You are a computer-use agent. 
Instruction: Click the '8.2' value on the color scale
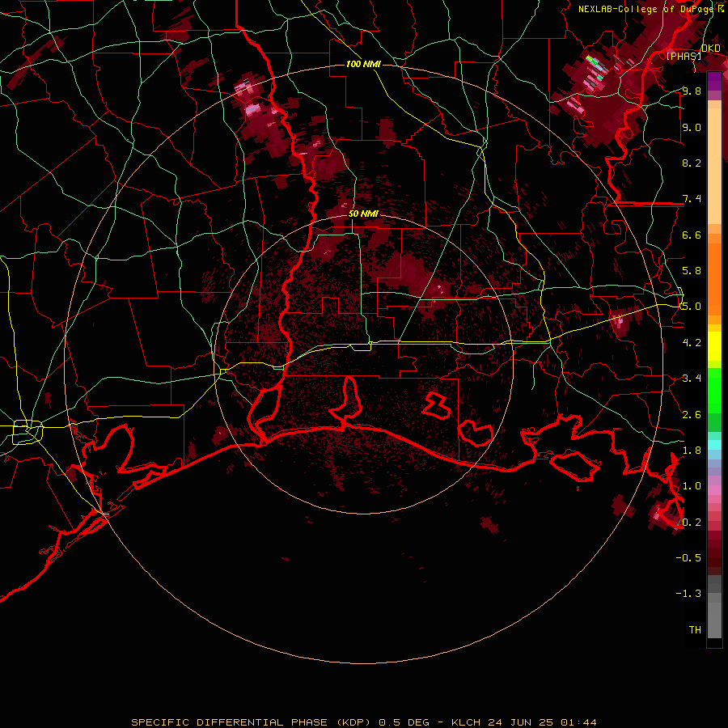coord(692,163)
